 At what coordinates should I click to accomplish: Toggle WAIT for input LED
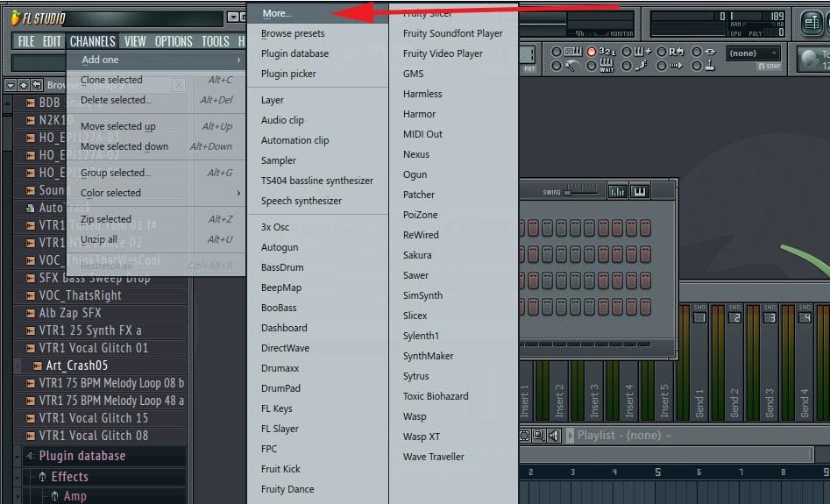pyautogui.click(x=592, y=66)
